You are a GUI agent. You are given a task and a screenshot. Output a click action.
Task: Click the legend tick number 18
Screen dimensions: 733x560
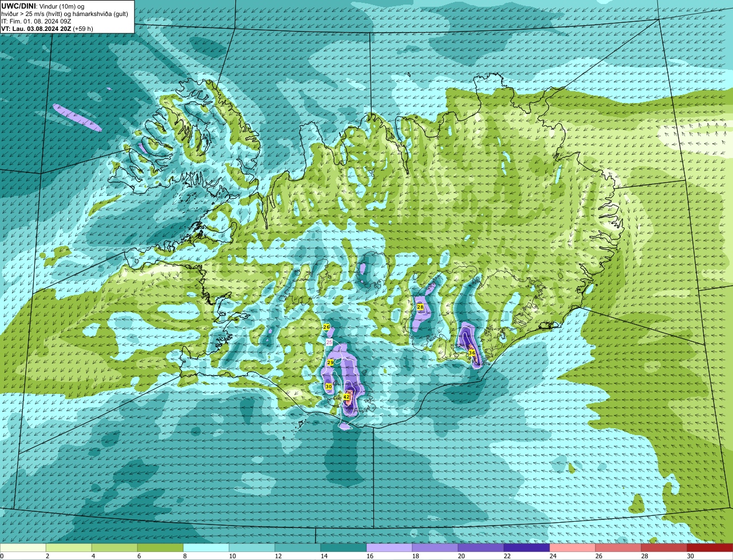tap(416, 556)
